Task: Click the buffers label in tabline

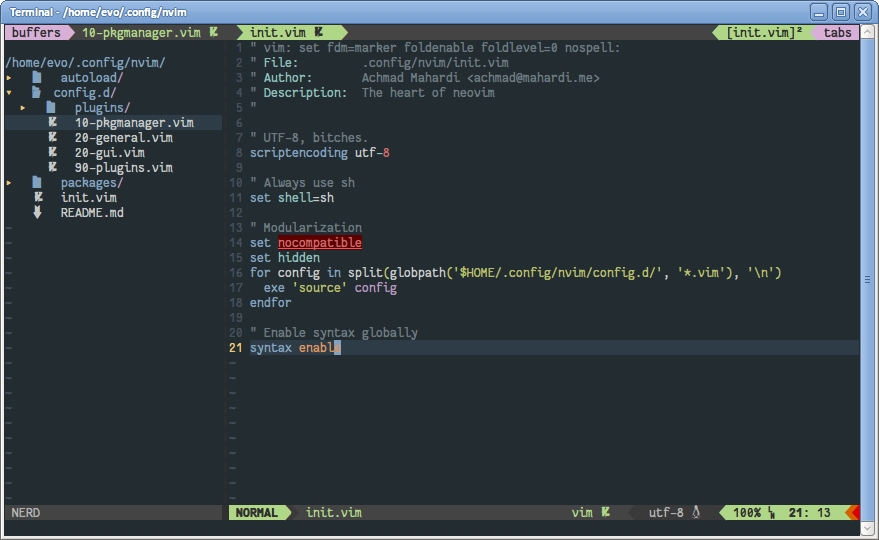Action: pyautogui.click(x=36, y=33)
